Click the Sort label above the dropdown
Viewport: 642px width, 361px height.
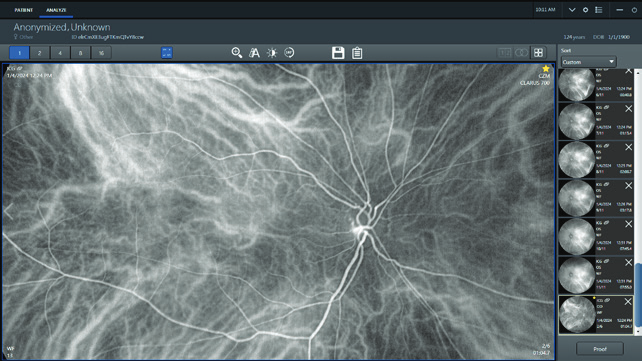pyautogui.click(x=566, y=50)
